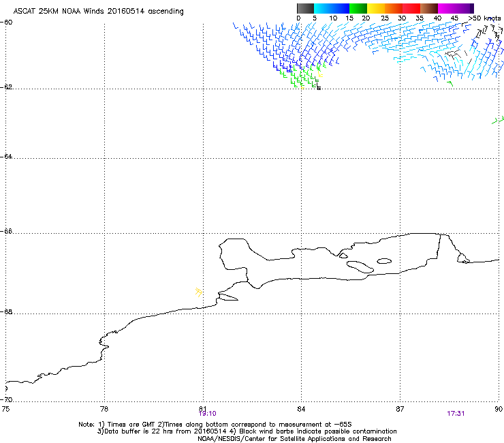Click the small island outline southwest of the ice shelf

point(229,297)
